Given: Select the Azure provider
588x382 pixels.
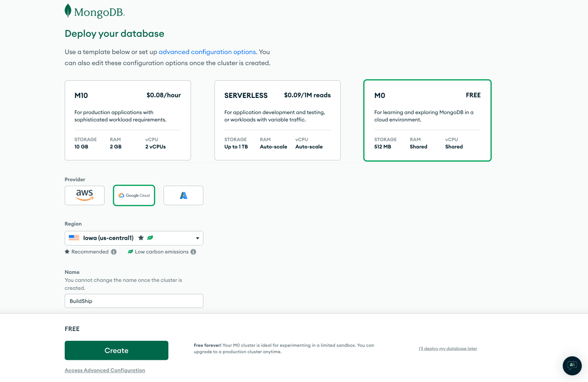Looking at the screenshot, I should 183,195.
